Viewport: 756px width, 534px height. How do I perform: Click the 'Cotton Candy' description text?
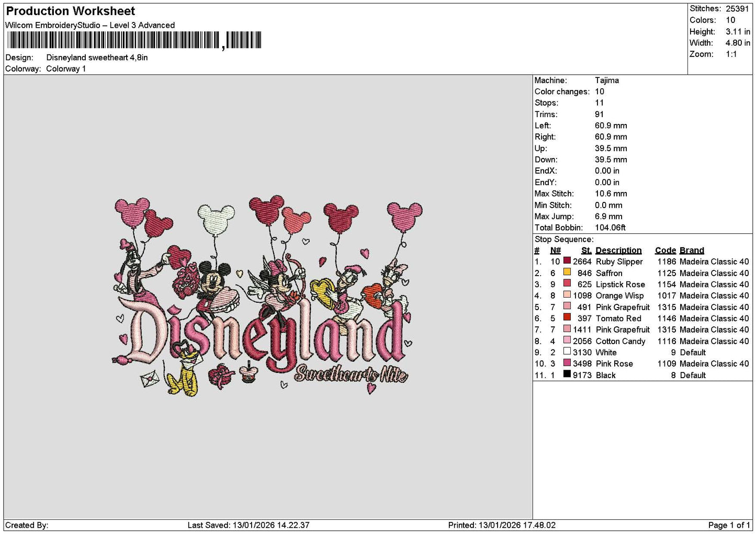point(620,341)
